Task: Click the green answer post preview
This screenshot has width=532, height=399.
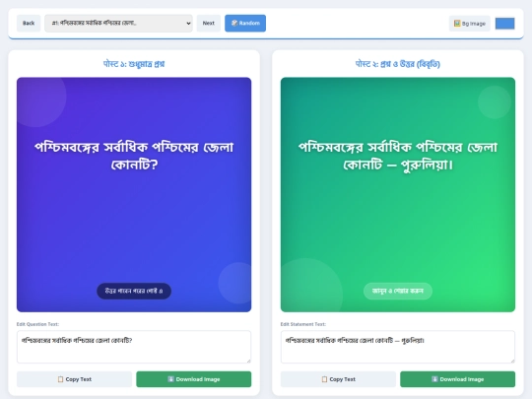Action: tap(398, 195)
